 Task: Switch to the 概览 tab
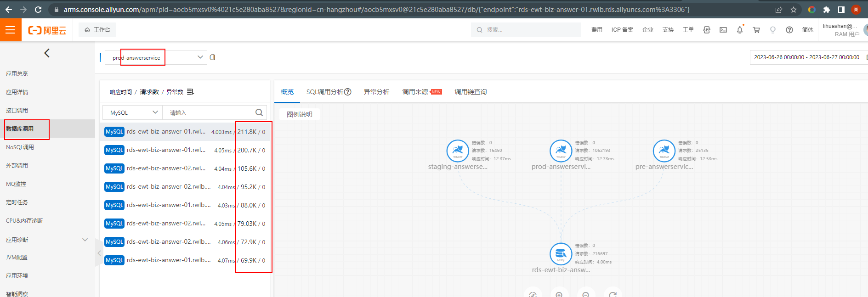[287, 92]
